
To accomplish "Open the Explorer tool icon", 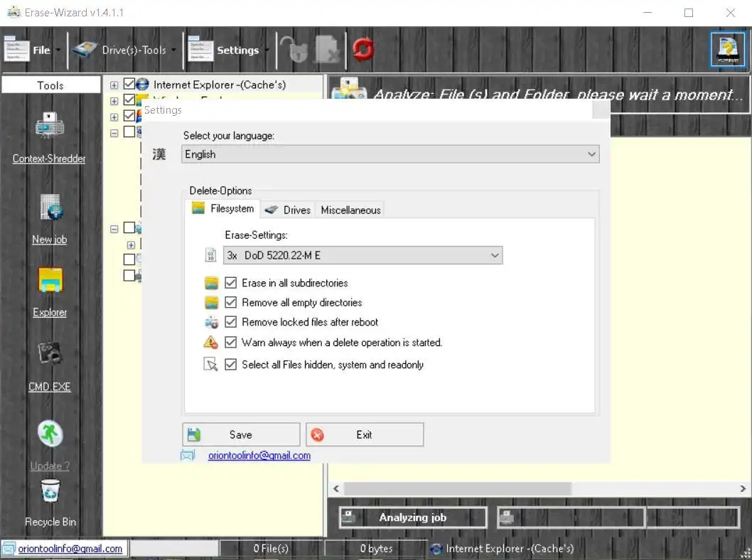I will pos(50,280).
